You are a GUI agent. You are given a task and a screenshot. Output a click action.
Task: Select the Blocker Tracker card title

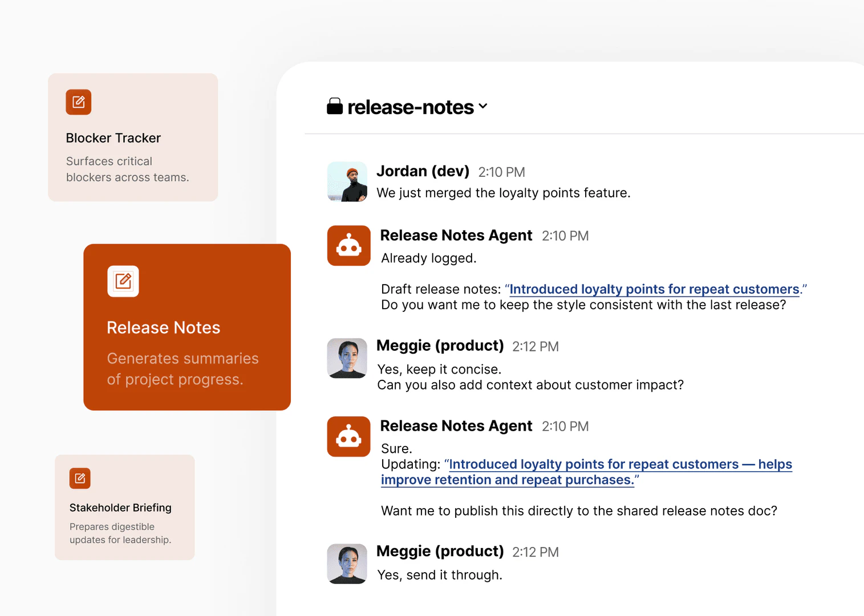pos(113,138)
